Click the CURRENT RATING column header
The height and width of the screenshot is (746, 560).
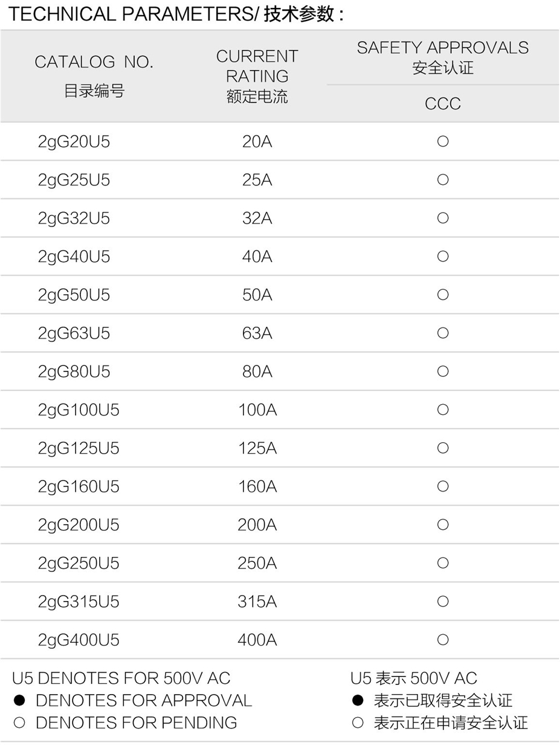pos(257,76)
